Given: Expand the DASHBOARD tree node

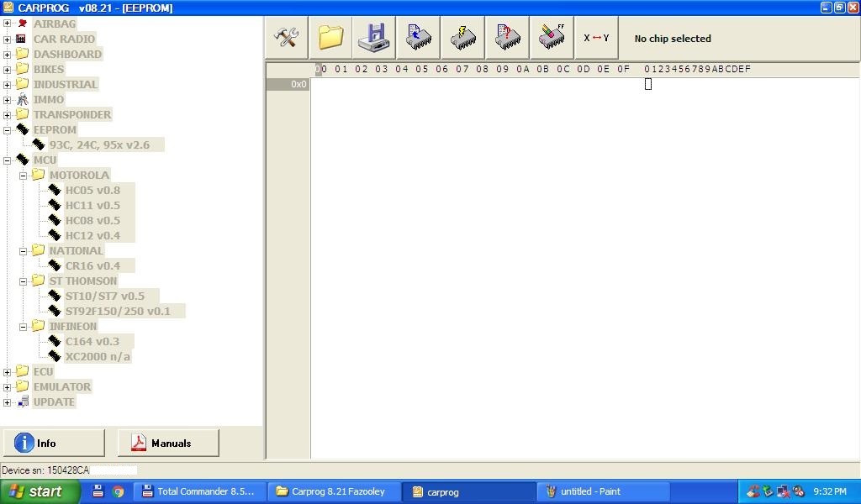Looking at the screenshot, I should (7, 55).
